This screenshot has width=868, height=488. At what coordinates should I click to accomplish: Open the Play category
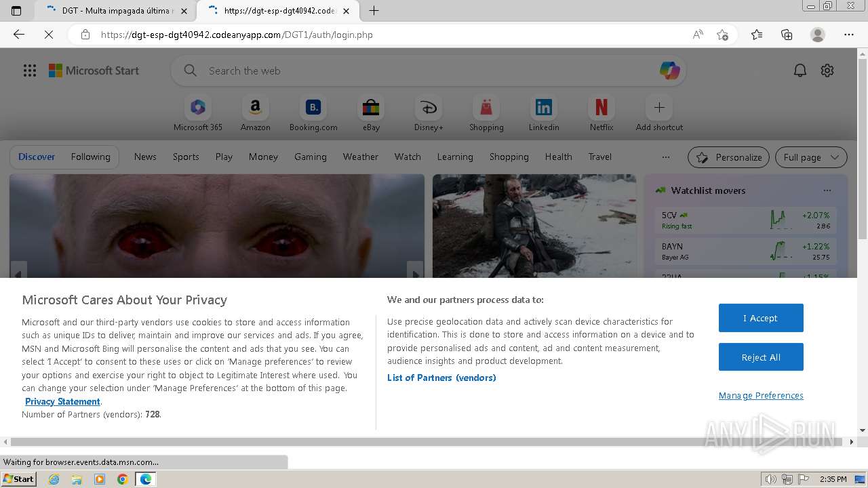(224, 157)
